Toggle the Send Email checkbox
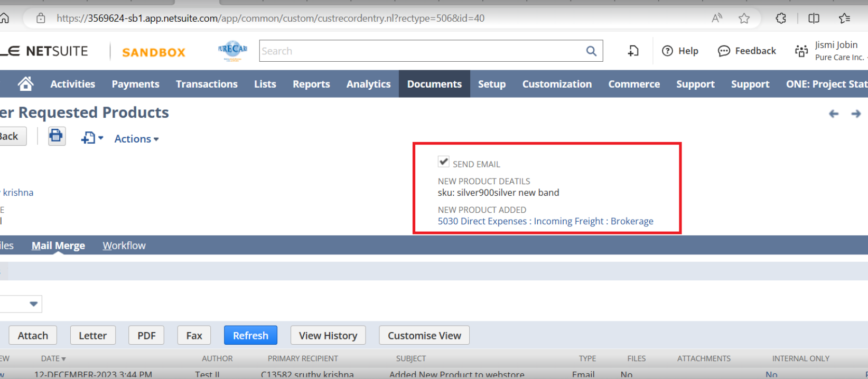868x379 pixels. pyautogui.click(x=444, y=162)
